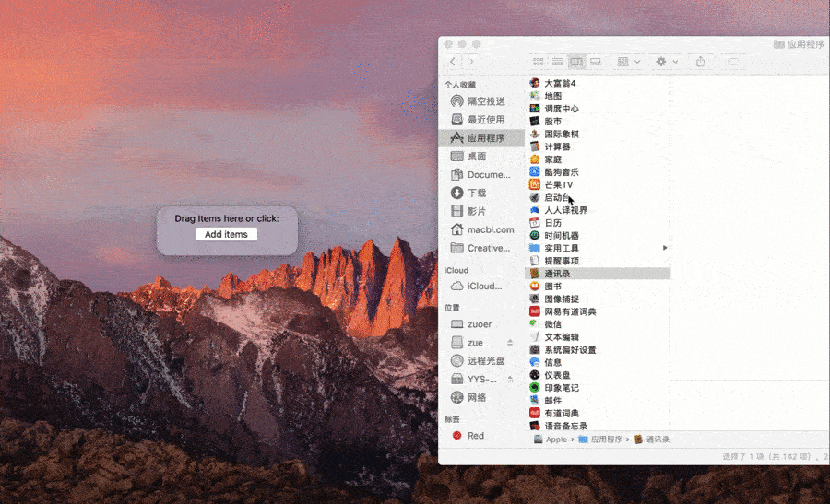
Task: Open 下载 in the sidebar
Action: [x=481, y=193]
